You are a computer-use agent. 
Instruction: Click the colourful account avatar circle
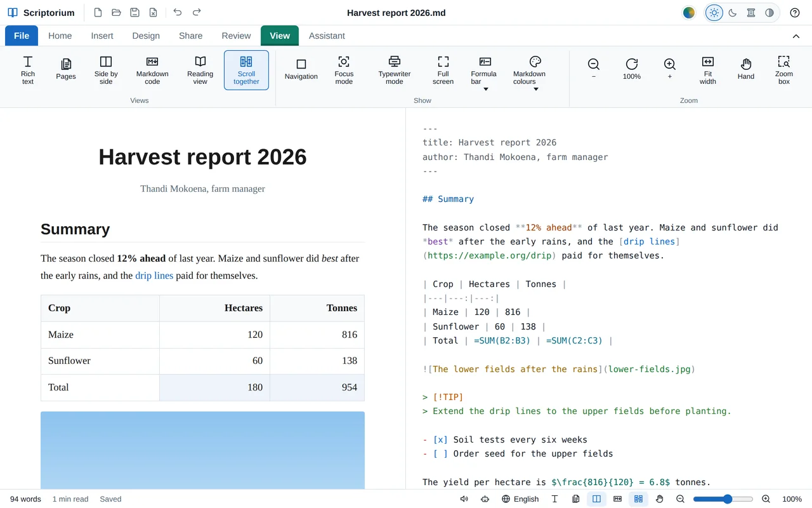coord(689,13)
